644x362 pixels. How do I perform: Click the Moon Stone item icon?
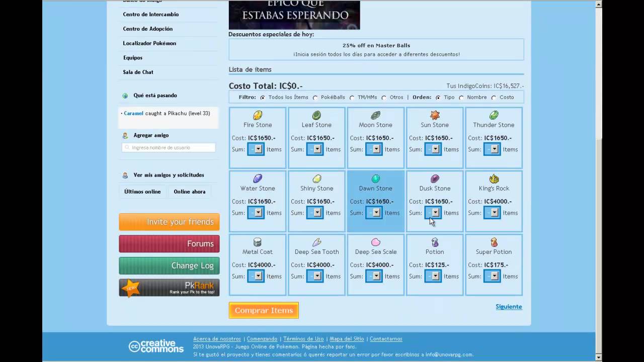(x=375, y=115)
